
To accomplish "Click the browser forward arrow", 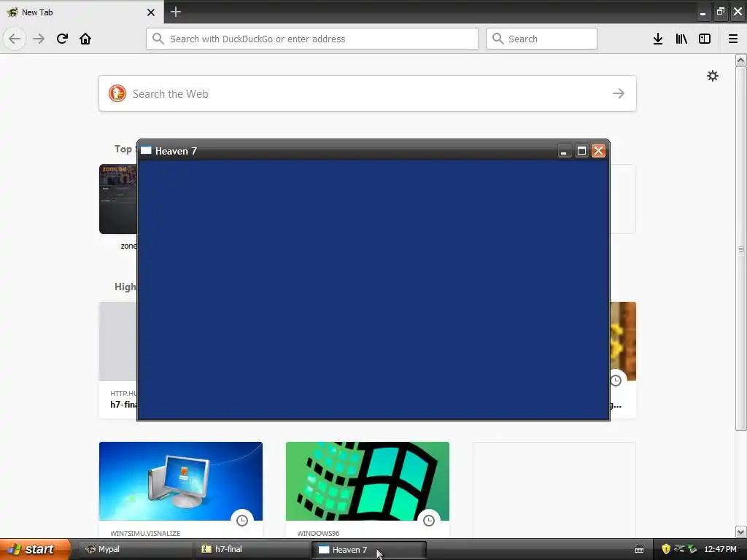I will coord(39,39).
